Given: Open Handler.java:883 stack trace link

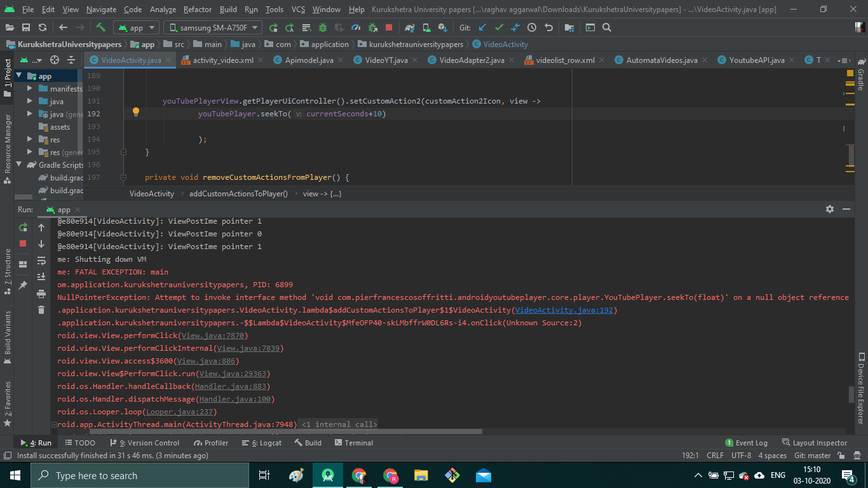Looking at the screenshot, I should [x=231, y=386].
